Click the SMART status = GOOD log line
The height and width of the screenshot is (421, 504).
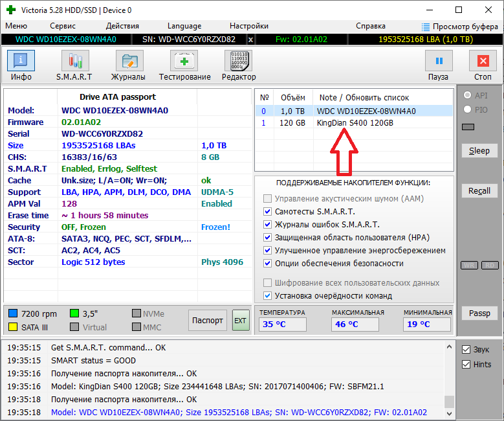click(x=93, y=361)
